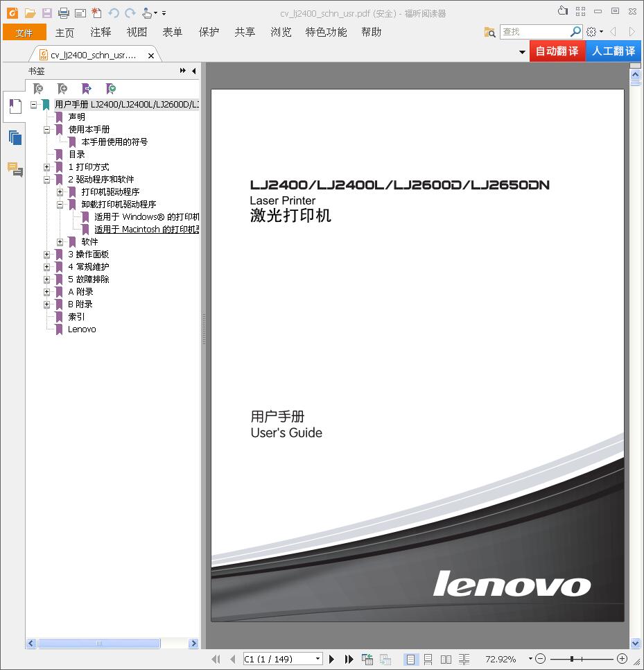Screen dimensions: 644x670
Task: Click the zoom out minus button
Action: pos(540,659)
